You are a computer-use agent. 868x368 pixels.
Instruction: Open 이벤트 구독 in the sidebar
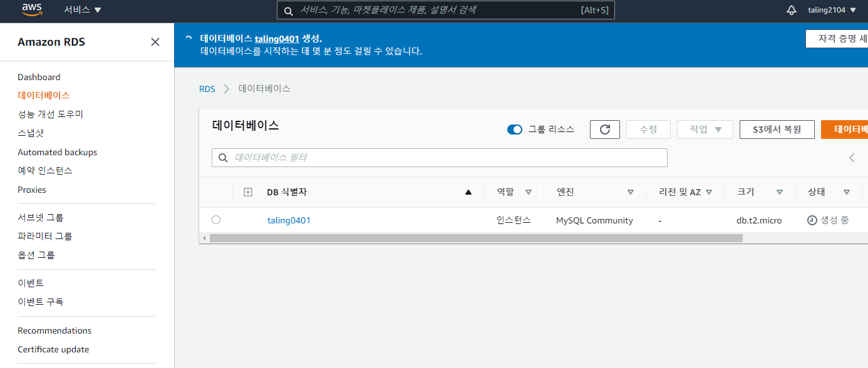41,302
